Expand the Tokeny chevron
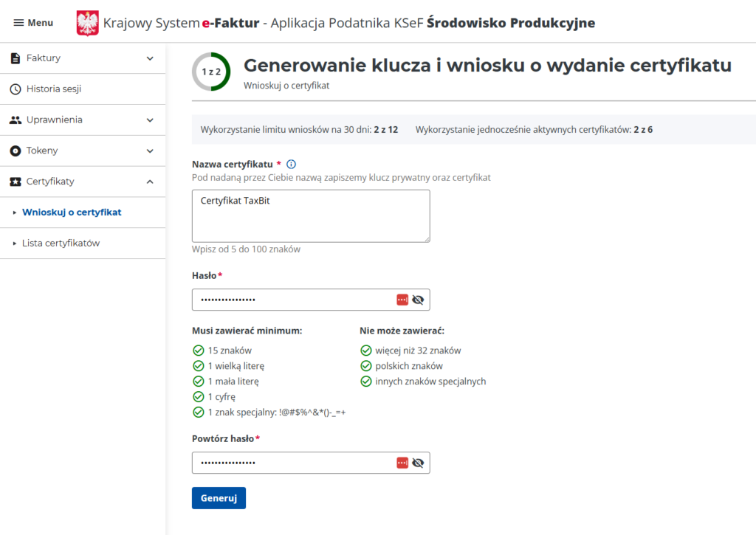 point(150,151)
